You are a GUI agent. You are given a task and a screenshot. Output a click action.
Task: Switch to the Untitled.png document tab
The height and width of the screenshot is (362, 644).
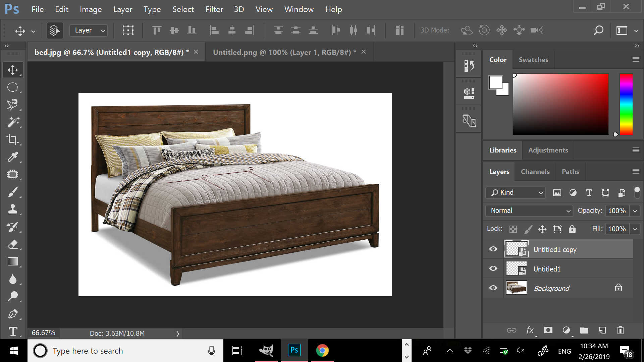[284, 52]
